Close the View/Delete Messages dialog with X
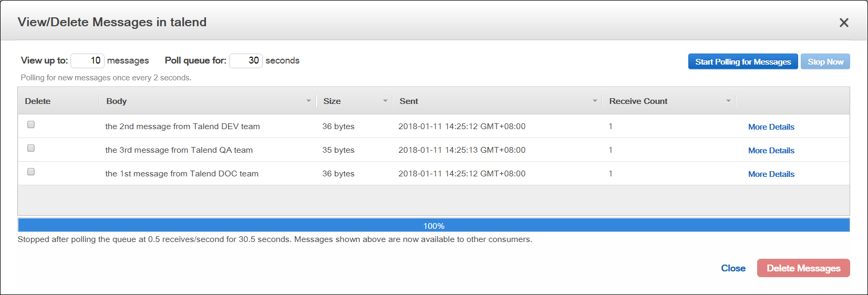 point(844,23)
